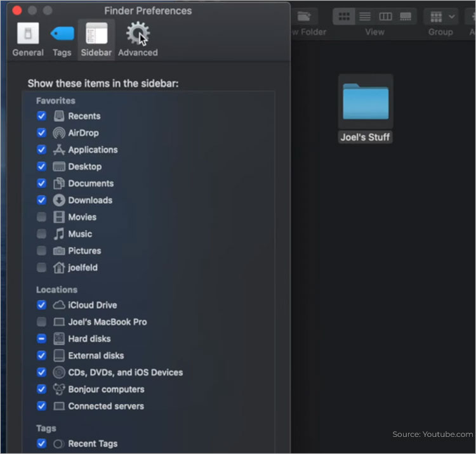Enable the Movies checkbox
Image resolution: width=476 pixels, height=454 pixels.
point(42,217)
